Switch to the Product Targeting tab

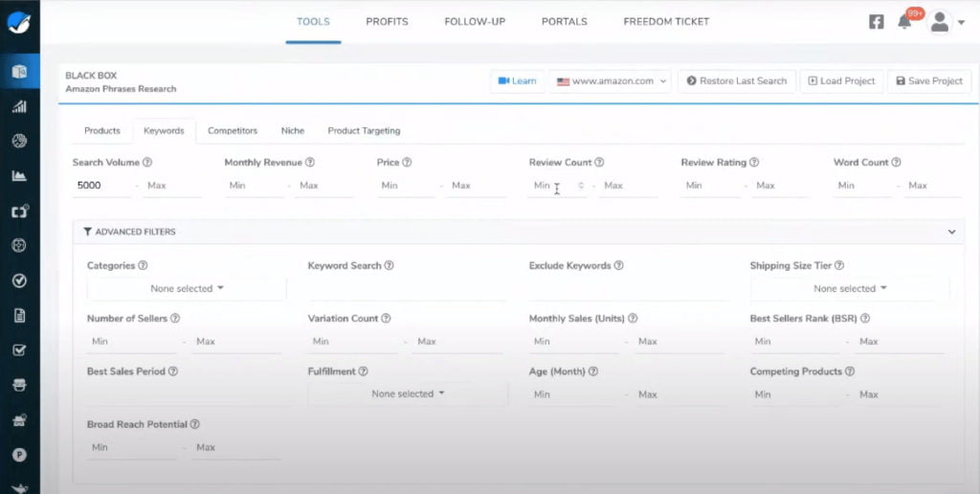(364, 131)
